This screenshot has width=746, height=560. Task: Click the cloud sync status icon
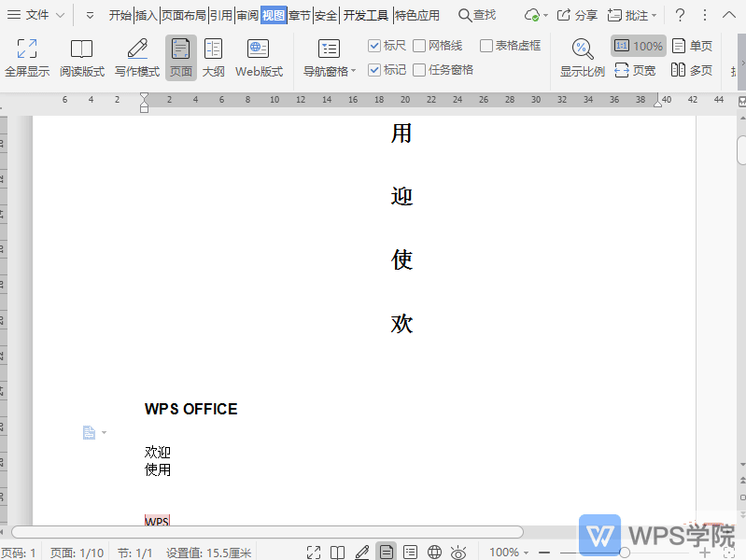pos(531,15)
